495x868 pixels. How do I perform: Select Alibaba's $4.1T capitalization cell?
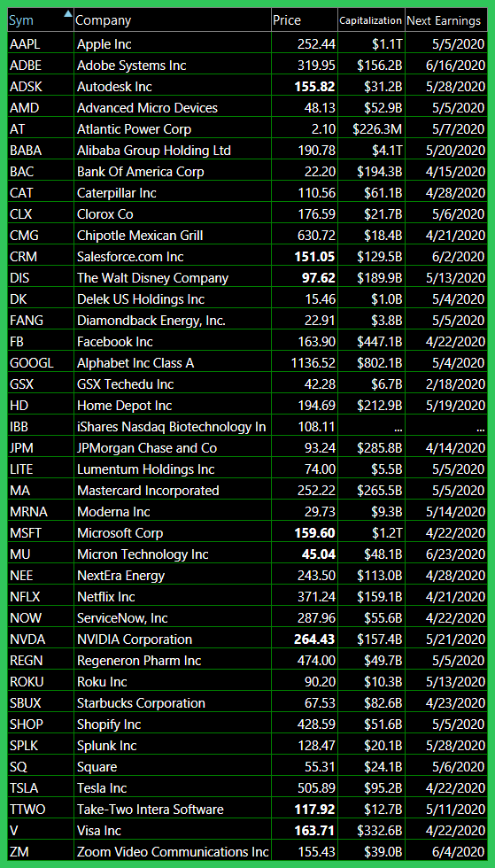[x=371, y=150]
